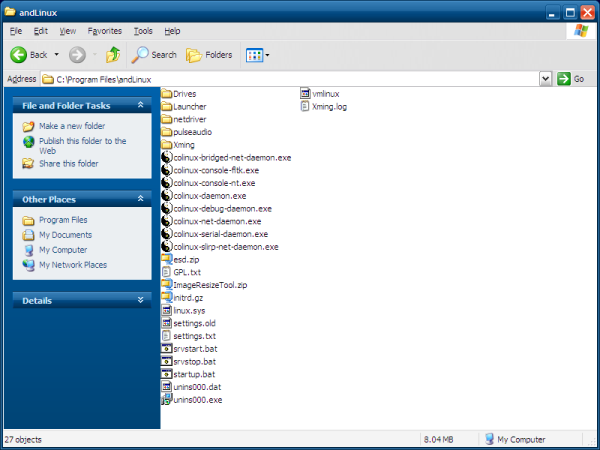Go to Program Files in Other Places

tap(63, 220)
